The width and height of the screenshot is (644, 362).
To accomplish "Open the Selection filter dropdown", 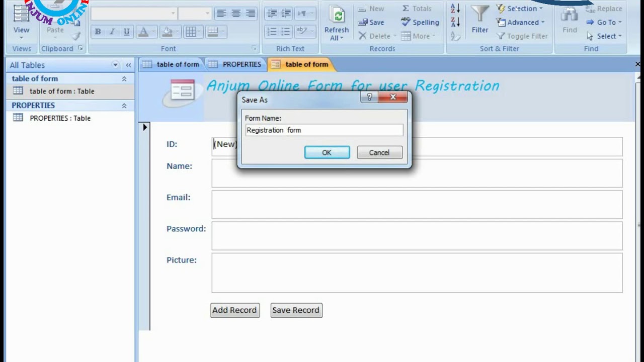I will tap(520, 9).
